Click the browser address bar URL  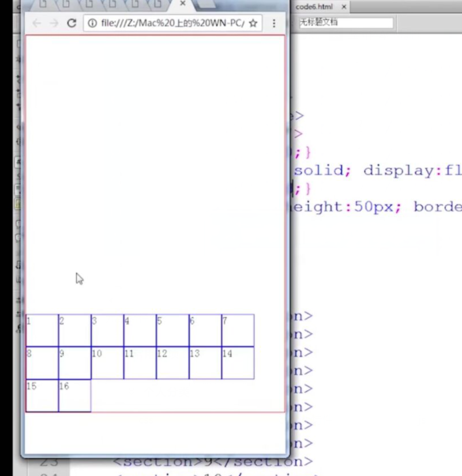[172, 23]
